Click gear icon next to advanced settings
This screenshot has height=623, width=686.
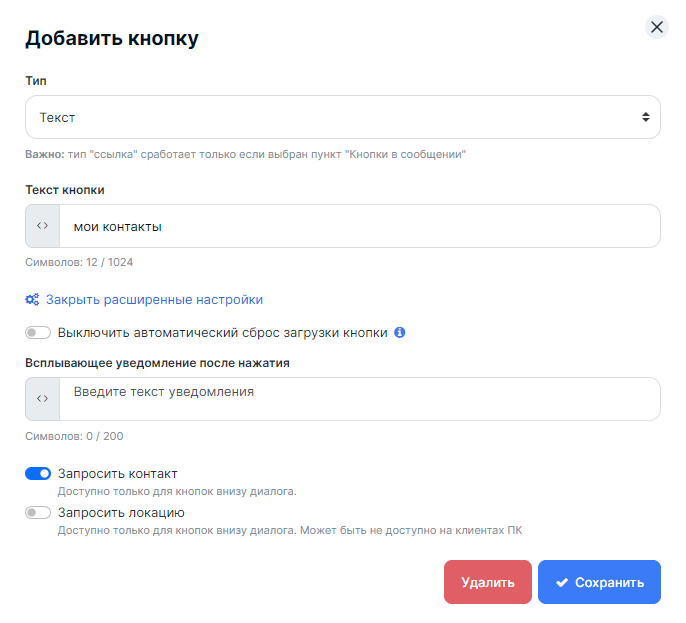coord(33,299)
